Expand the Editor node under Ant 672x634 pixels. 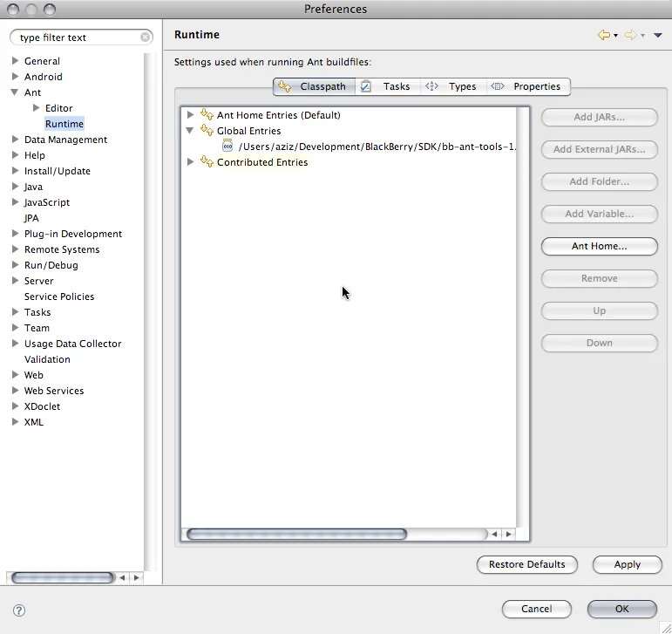[37, 107]
